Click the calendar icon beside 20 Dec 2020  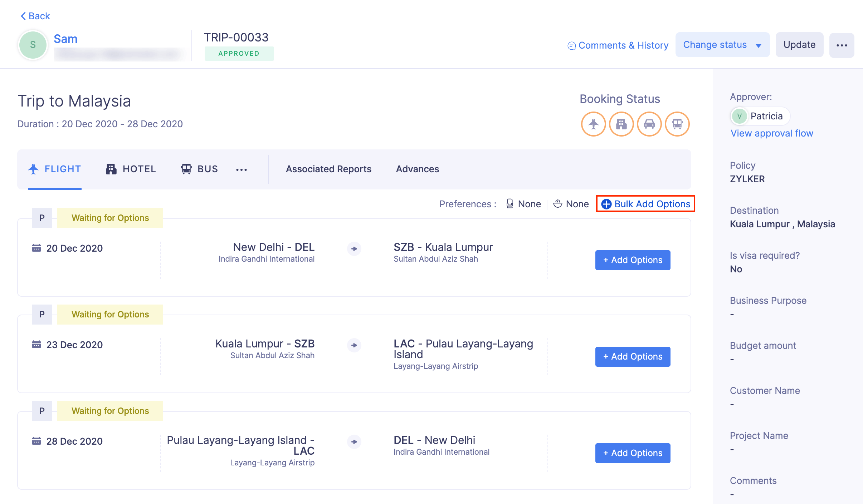pyautogui.click(x=36, y=248)
